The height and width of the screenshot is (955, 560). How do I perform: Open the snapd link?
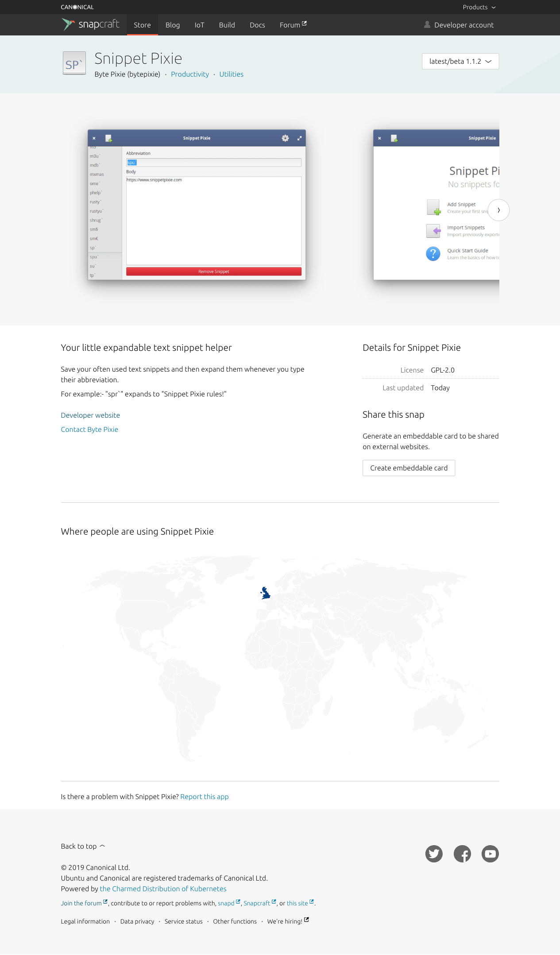point(229,903)
